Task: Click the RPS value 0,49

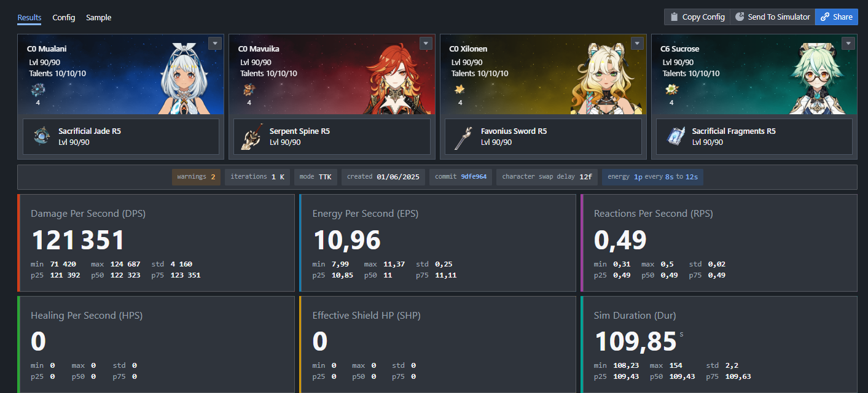Action: click(620, 240)
